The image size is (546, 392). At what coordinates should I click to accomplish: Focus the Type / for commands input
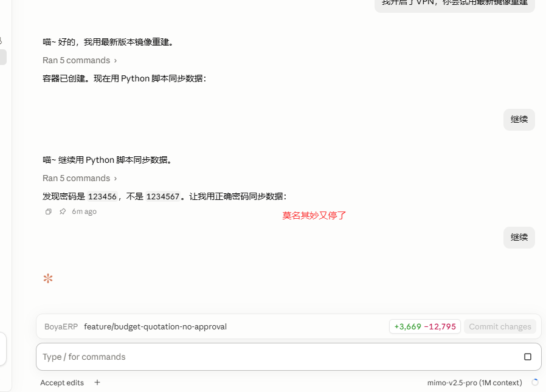(x=289, y=357)
